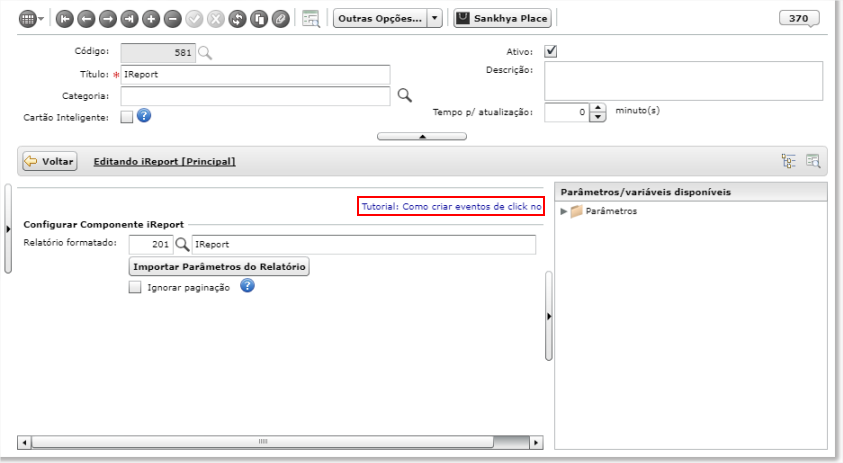Viewport: 843px width, 463px height.
Task: Expand the left side panel arrow
Action: point(8,229)
